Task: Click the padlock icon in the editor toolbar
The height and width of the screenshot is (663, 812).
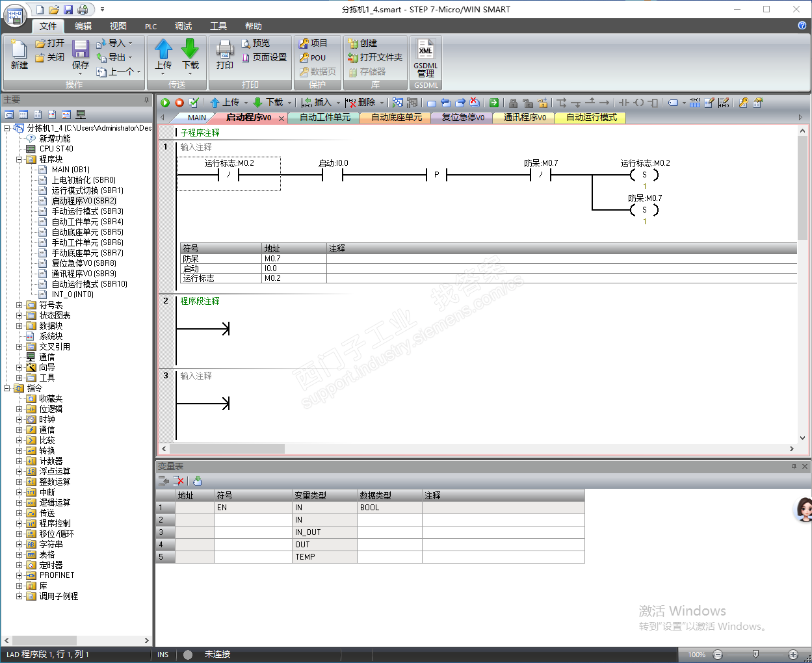Action: click(x=513, y=103)
